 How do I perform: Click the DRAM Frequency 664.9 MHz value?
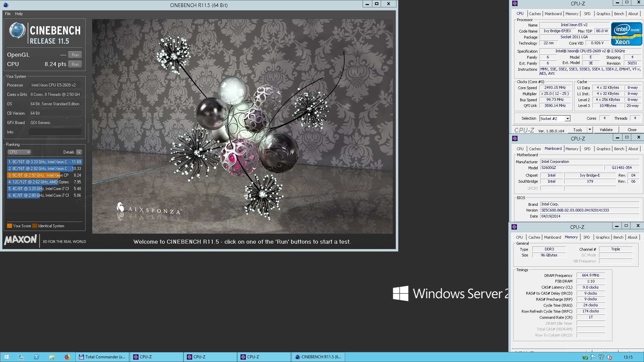[x=590, y=276]
